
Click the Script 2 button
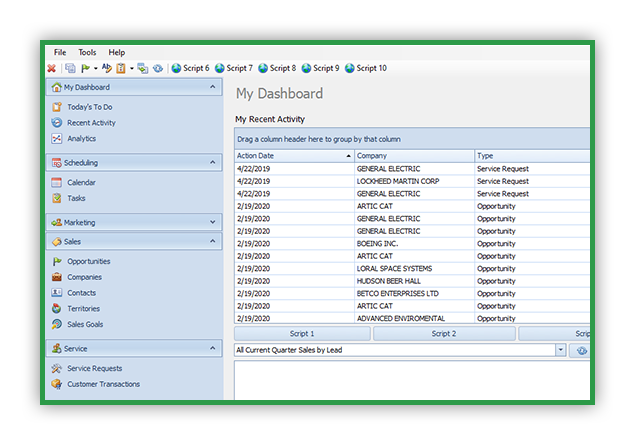coord(444,334)
